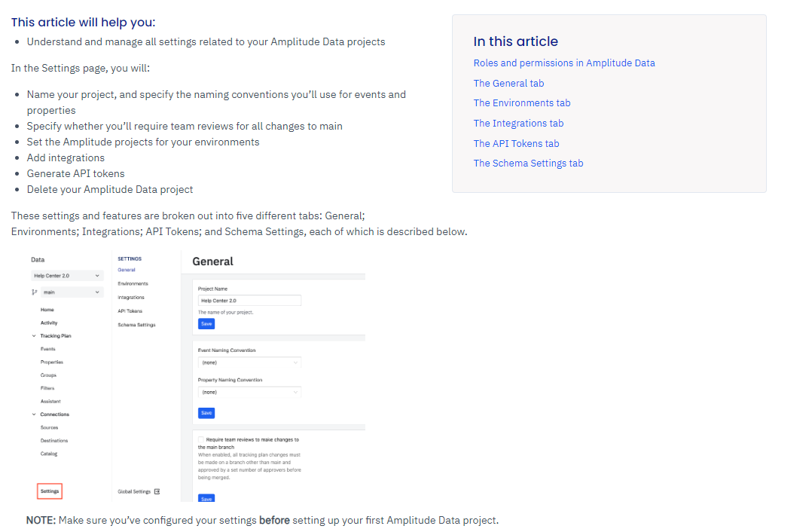
Task: Open Roles and permissions in Amplitude Data link
Action: (x=564, y=63)
